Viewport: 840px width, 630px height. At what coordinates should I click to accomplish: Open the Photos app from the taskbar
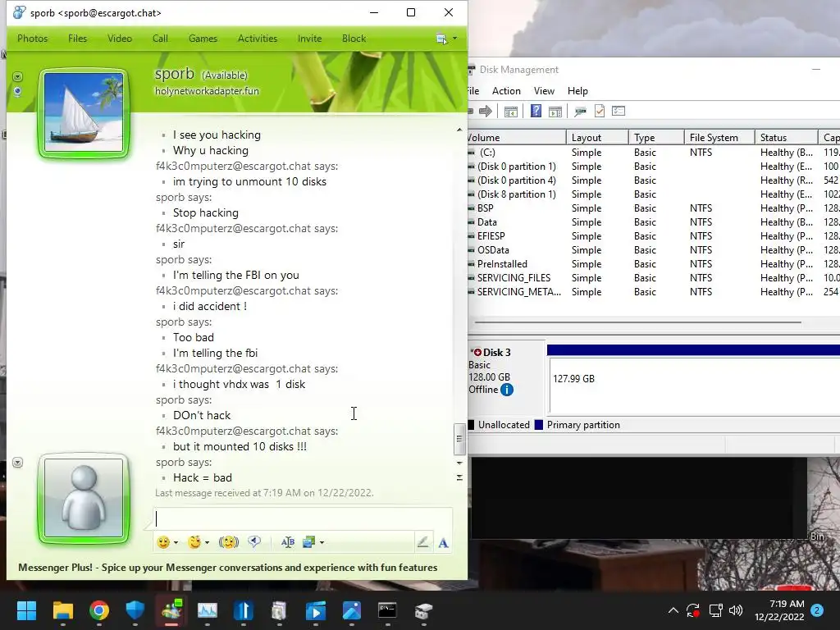click(x=351, y=610)
